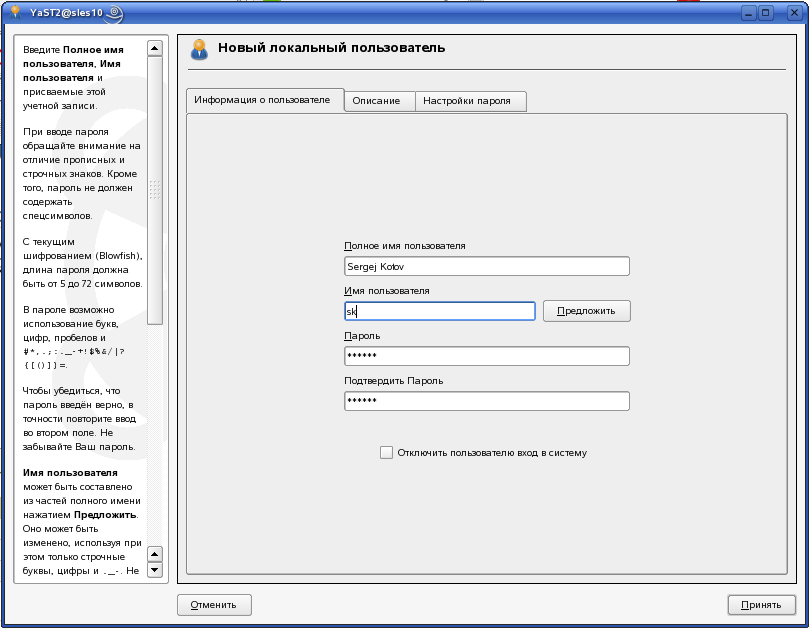Toggle 'Отключить пользователю вход в систему' checkbox
This screenshot has width=809, height=628.
point(386,453)
